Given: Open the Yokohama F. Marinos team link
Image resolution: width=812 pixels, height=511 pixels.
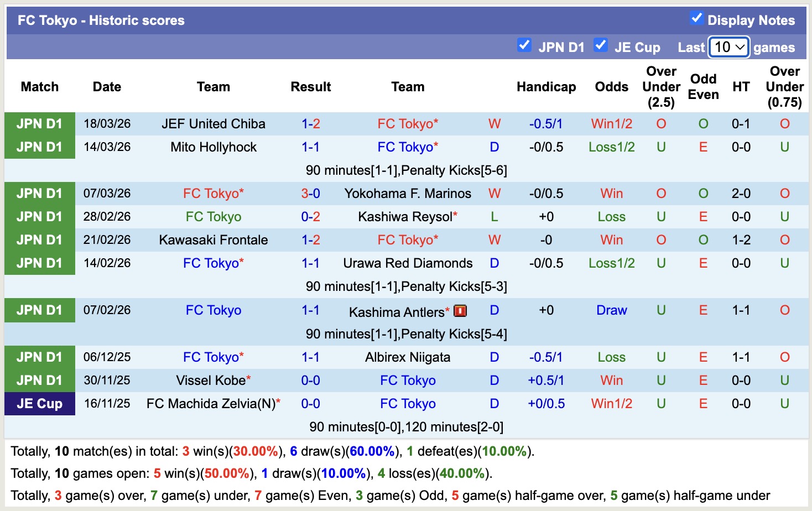Looking at the screenshot, I should [x=408, y=194].
